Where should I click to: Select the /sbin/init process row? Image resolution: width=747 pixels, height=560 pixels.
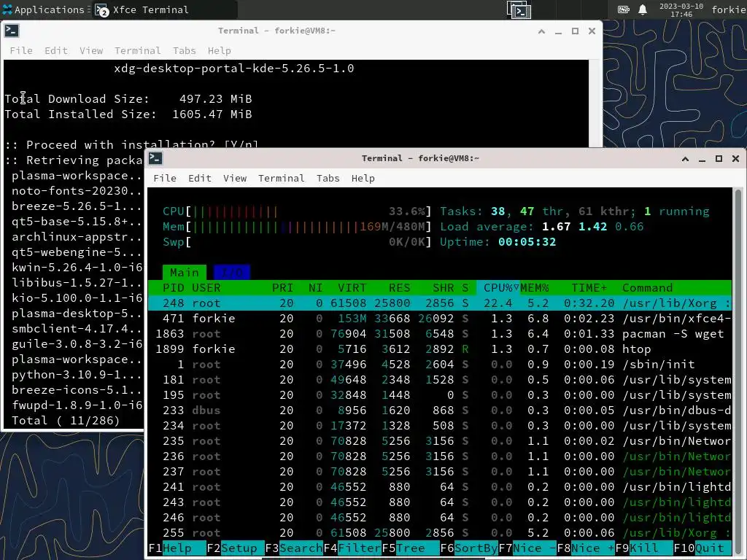click(440, 365)
